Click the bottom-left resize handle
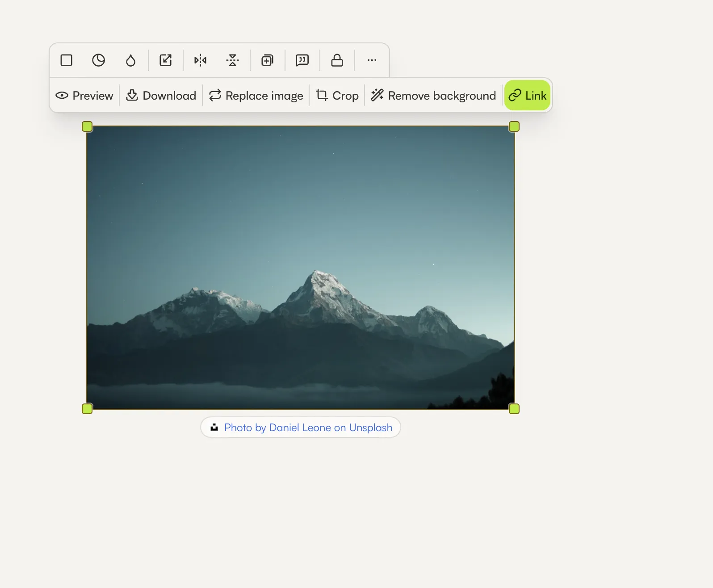The height and width of the screenshot is (588, 713). 87,409
